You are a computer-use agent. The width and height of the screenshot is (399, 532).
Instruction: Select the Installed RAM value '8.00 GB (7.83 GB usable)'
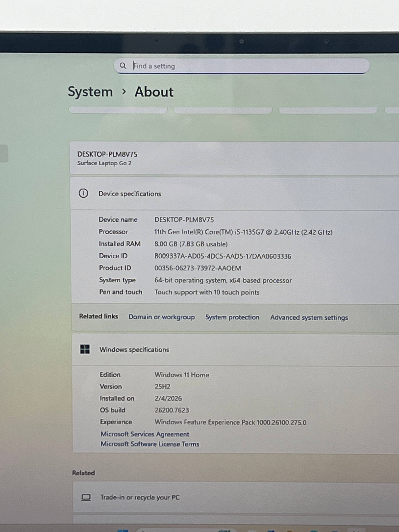coord(191,244)
